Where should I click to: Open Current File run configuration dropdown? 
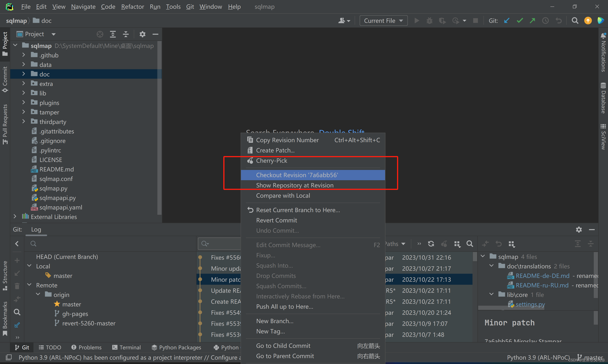click(383, 21)
